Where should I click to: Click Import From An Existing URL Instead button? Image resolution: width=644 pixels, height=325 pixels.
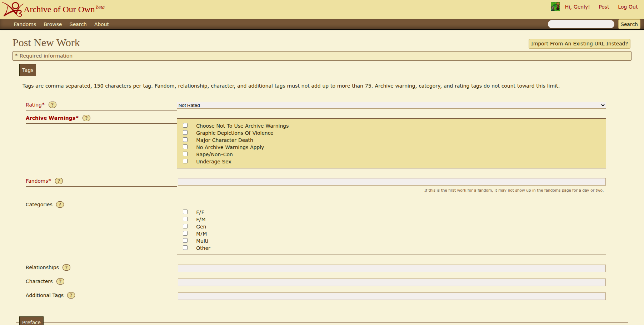[579, 44]
